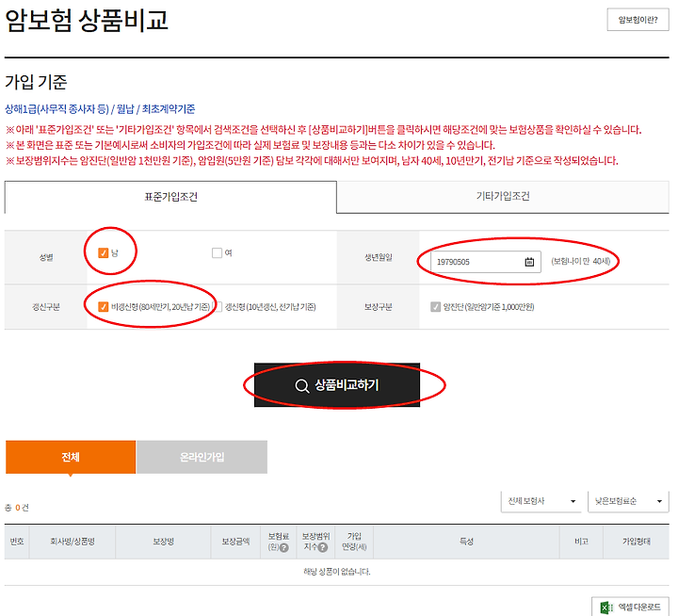Select the 온라인가입 results tab
The height and width of the screenshot is (616, 678).
pyautogui.click(x=202, y=457)
